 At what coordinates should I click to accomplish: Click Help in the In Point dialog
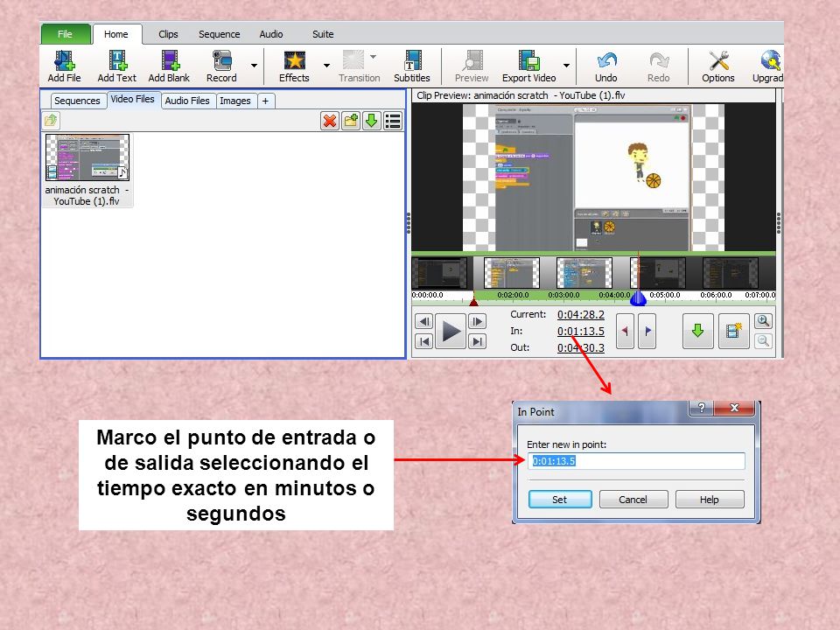click(710, 500)
